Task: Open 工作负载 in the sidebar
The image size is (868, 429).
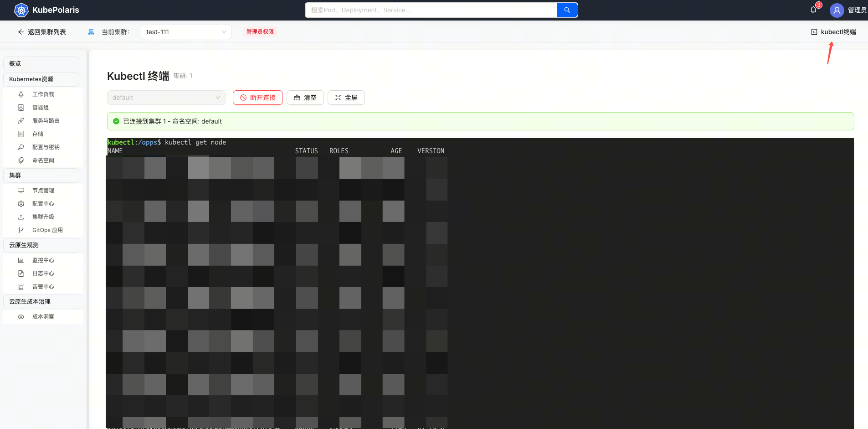Action: point(43,94)
